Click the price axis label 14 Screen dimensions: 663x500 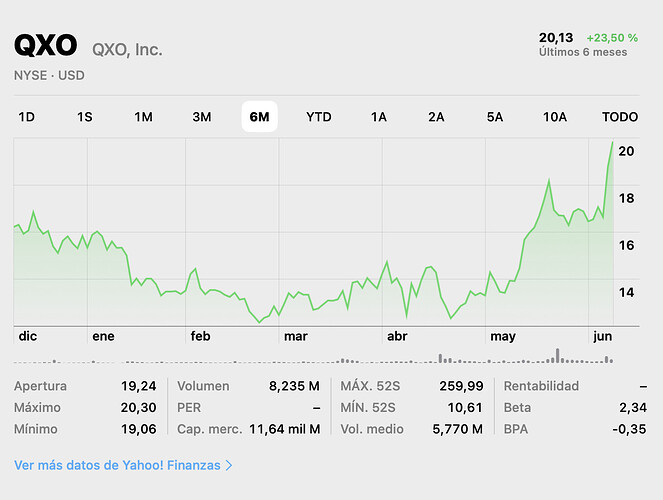(626, 292)
